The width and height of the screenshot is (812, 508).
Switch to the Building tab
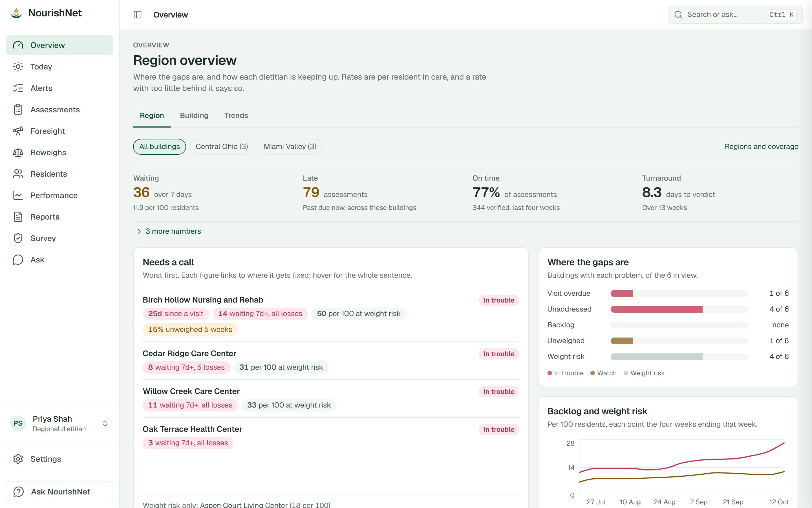pyautogui.click(x=194, y=116)
